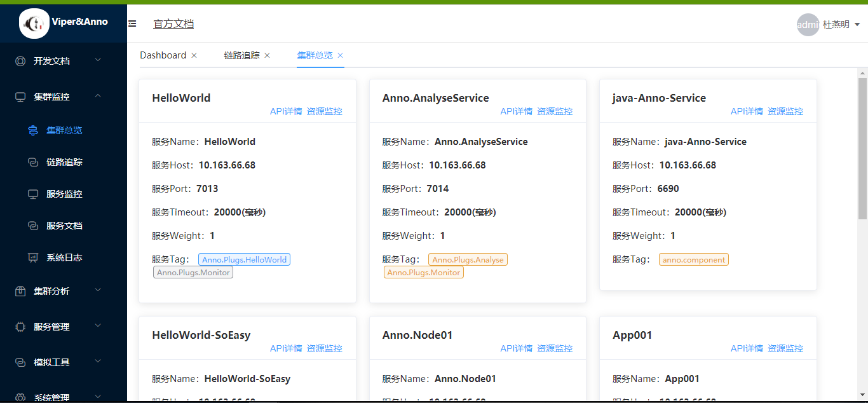This screenshot has height=403, width=868.
Task: Click the 开发文档 sidebar icon
Action: coord(20,61)
